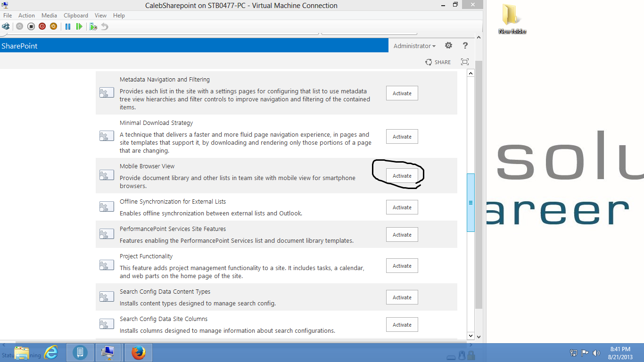Click the Metadata Navigation and Filtering feature icon
Image resolution: width=644 pixels, height=362 pixels.
[107, 93]
